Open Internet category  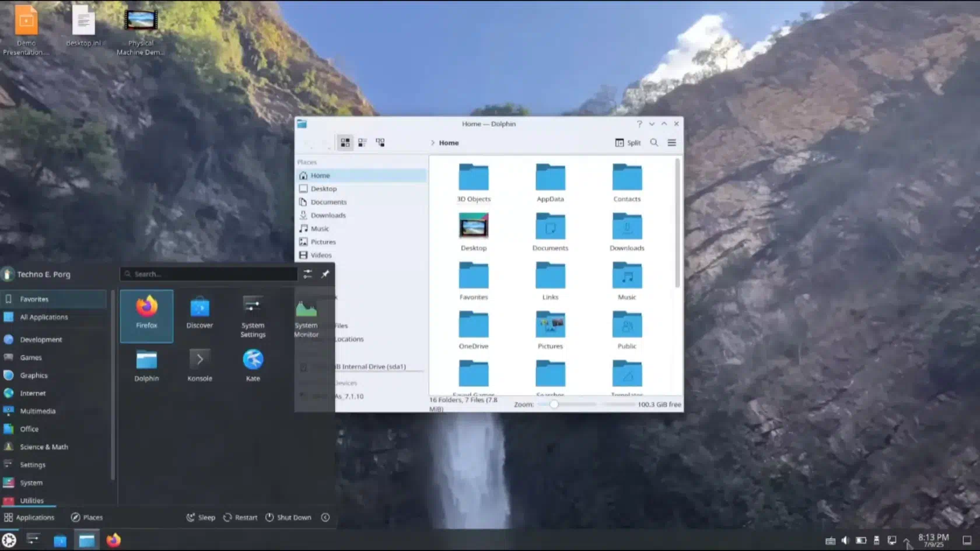[54, 393]
